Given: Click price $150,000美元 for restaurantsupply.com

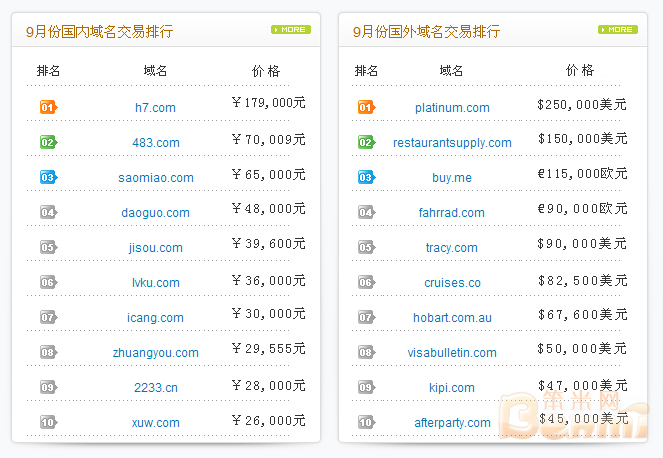Looking at the screenshot, I should [583, 138].
